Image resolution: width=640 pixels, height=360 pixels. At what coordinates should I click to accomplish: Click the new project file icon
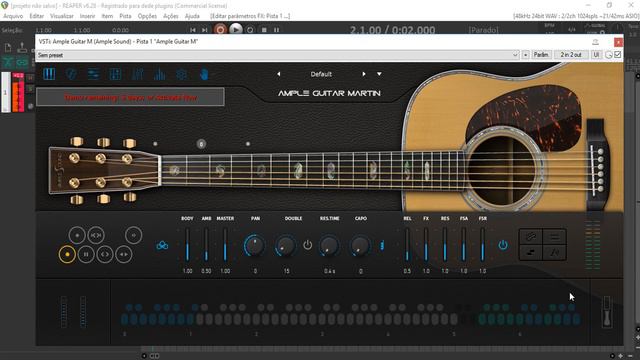[8, 48]
